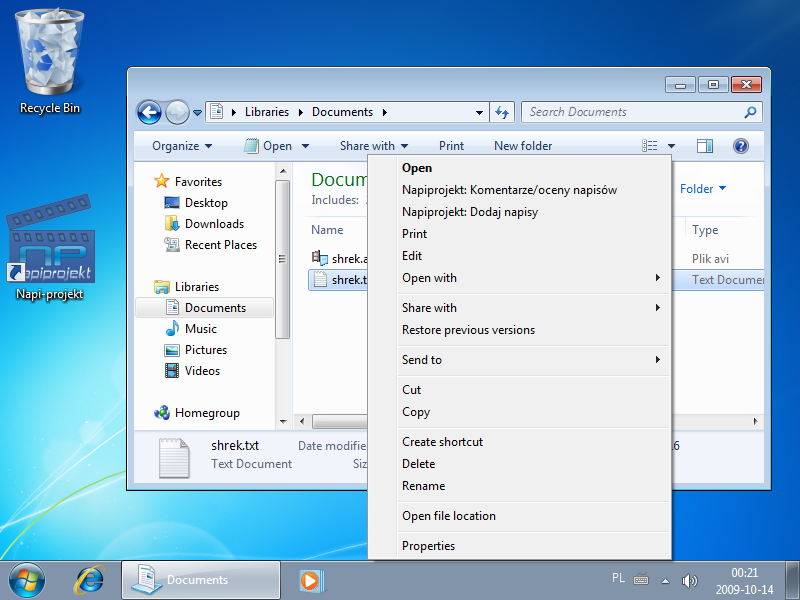Open the Start menu orb
The image size is (800, 600).
click(x=27, y=580)
